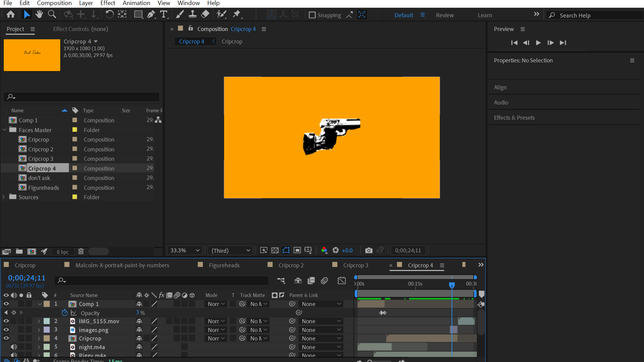The image size is (644, 362).
Task: Open the Animation menu
Action: click(x=136, y=3)
